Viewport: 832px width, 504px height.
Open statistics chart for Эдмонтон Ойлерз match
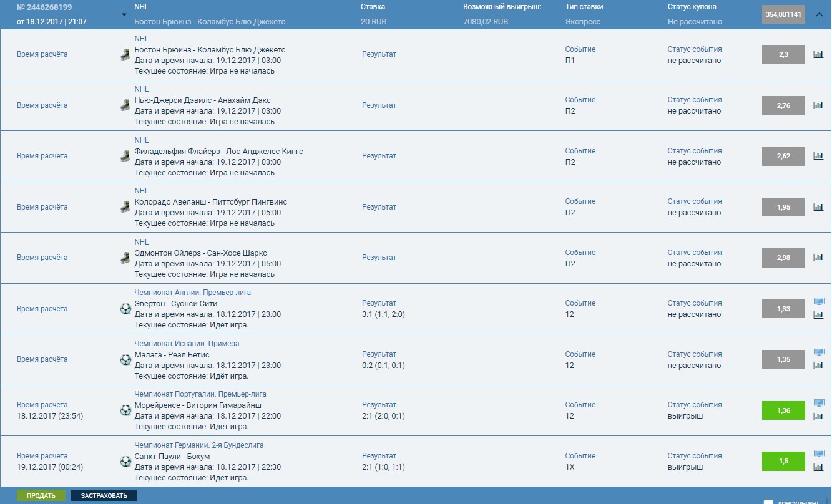pos(818,258)
